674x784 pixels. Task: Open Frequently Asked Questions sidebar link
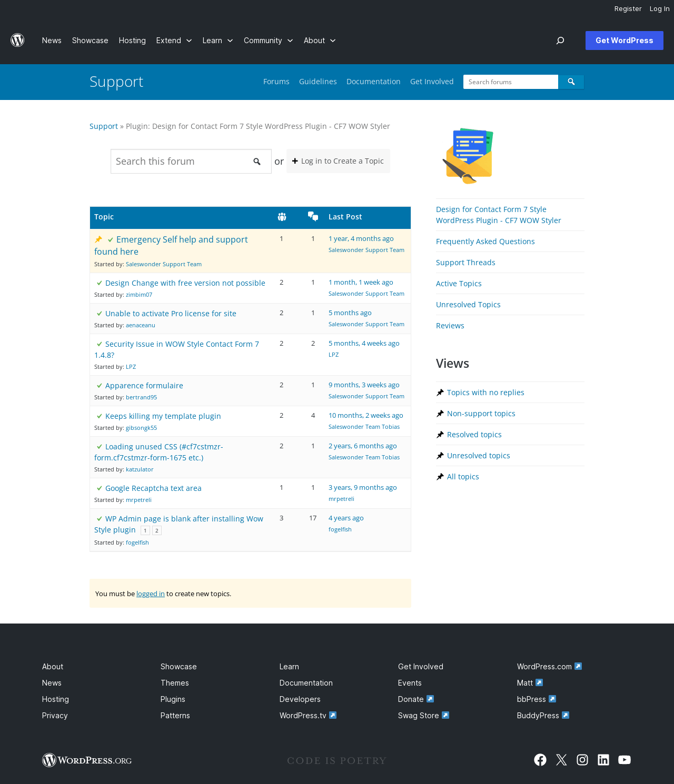pyautogui.click(x=485, y=242)
